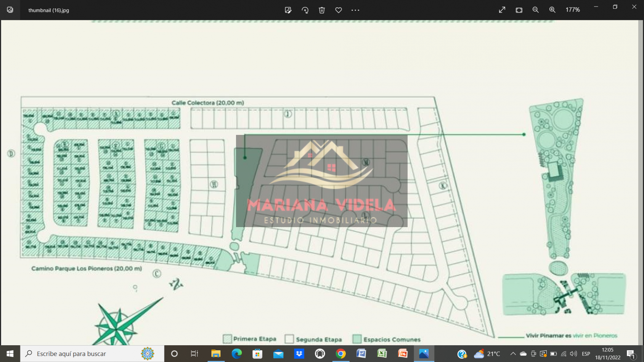644x362 pixels.
Task: Open the red app icon beside Excel
Action: coord(403,354)
